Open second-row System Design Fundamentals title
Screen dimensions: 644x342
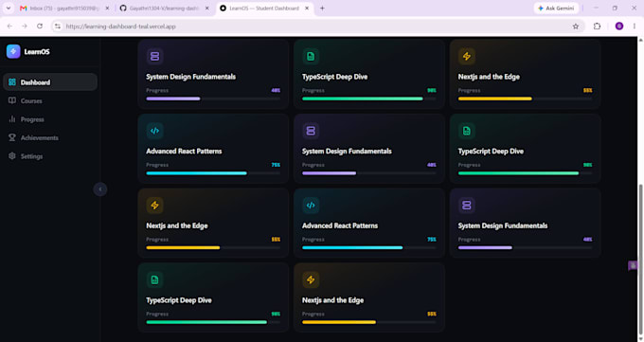[x=347, y=152]
